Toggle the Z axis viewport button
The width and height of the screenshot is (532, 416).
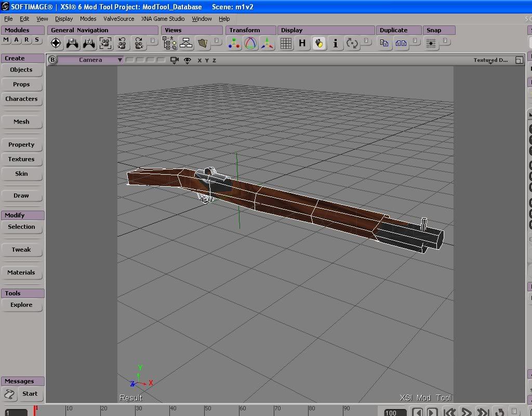tap(214, 60)
